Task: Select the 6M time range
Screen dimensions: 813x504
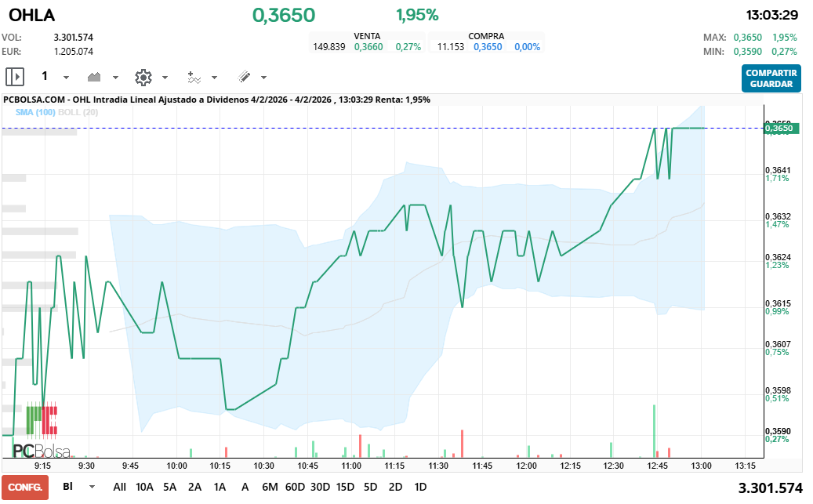Action: 270,487
